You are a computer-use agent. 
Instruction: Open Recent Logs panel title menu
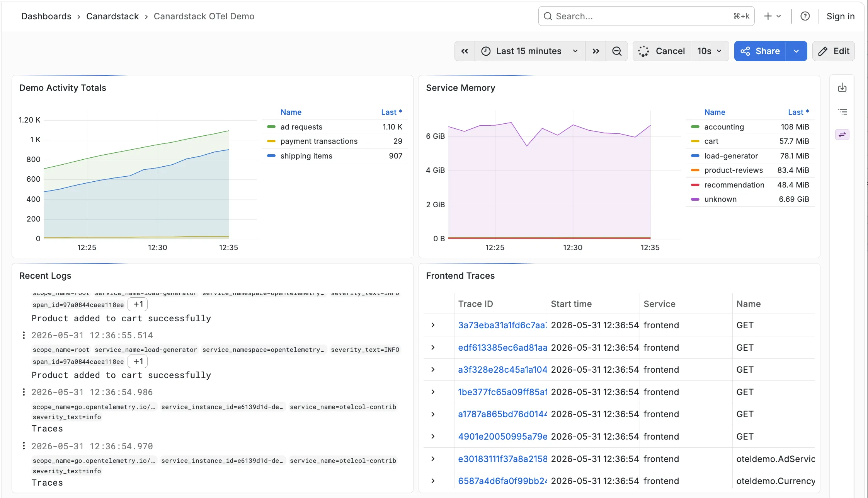45,276
